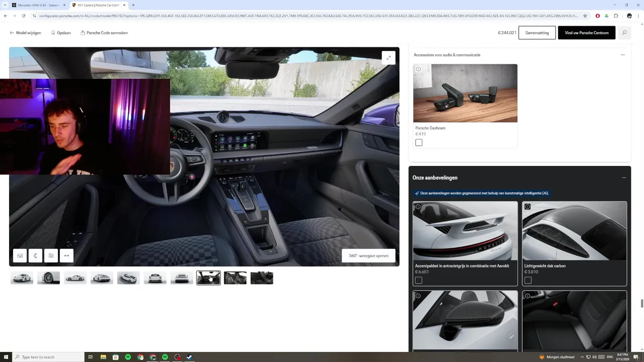Collapse Accessoires voor audio & communicatie section
The height and width of the screenshot is (362, 644).
pos(623,55)
